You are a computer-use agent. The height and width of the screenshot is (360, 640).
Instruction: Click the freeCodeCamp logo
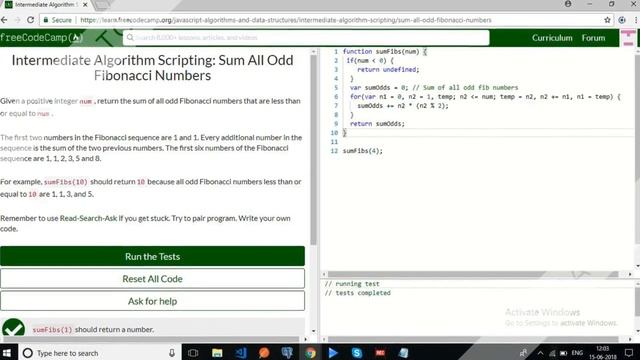[x=42, y=38]
